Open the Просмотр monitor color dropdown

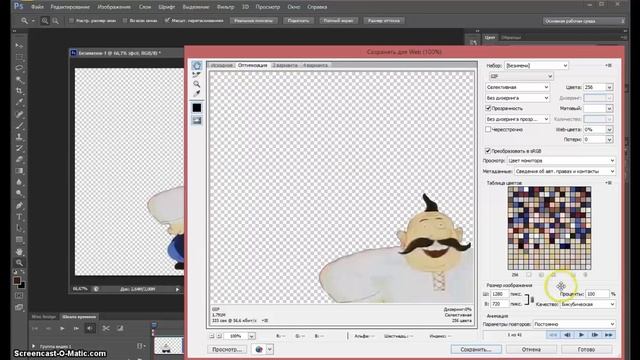561,161
